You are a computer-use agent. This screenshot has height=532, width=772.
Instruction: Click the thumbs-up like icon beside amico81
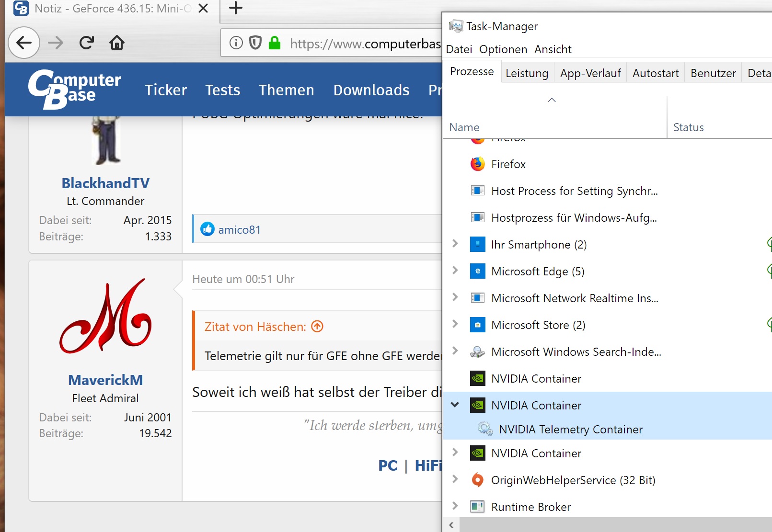click(207, 229)
